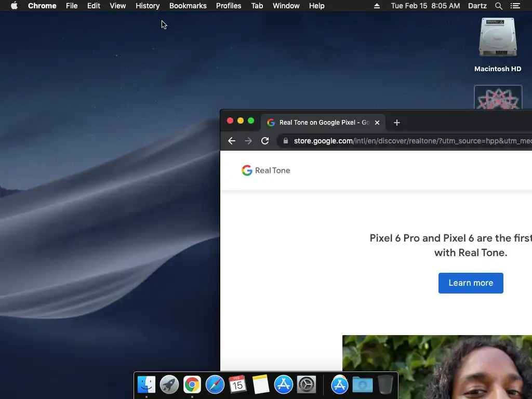The width and height of the screenshot is (532, 399).
Task: Click the Dartz user name in menu bar
Action: 477,6
